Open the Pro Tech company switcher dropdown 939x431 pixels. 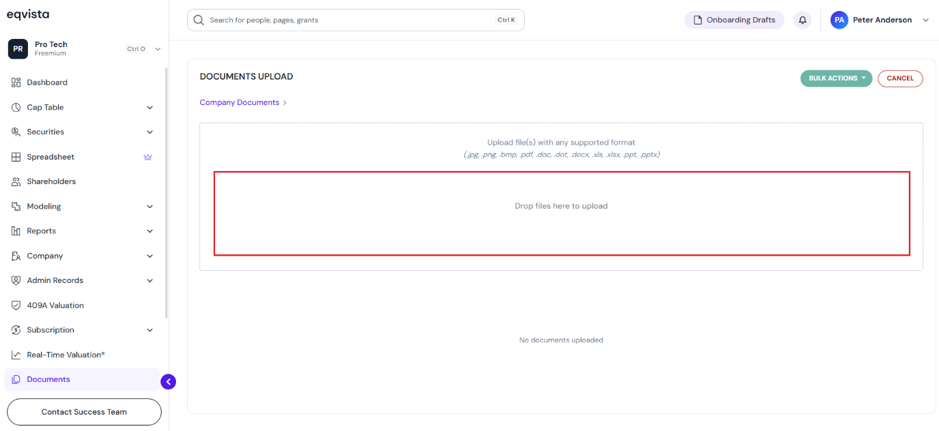tap(158, 49)
